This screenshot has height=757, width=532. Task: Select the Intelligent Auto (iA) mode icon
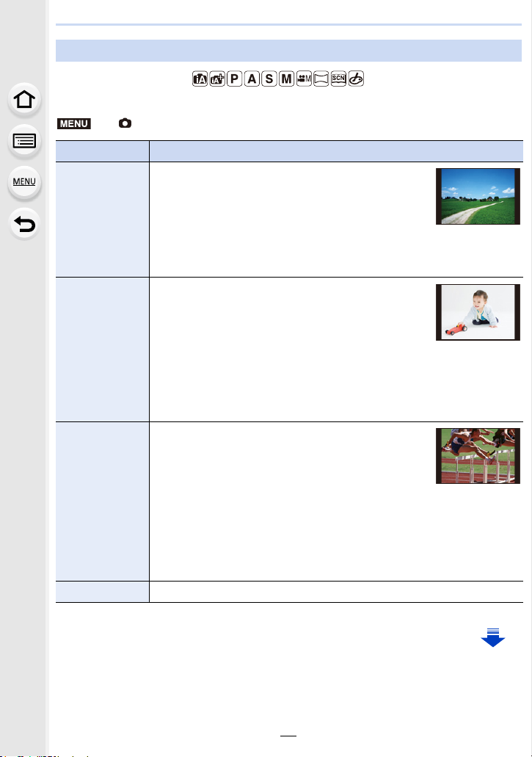(x=200, y=79)
